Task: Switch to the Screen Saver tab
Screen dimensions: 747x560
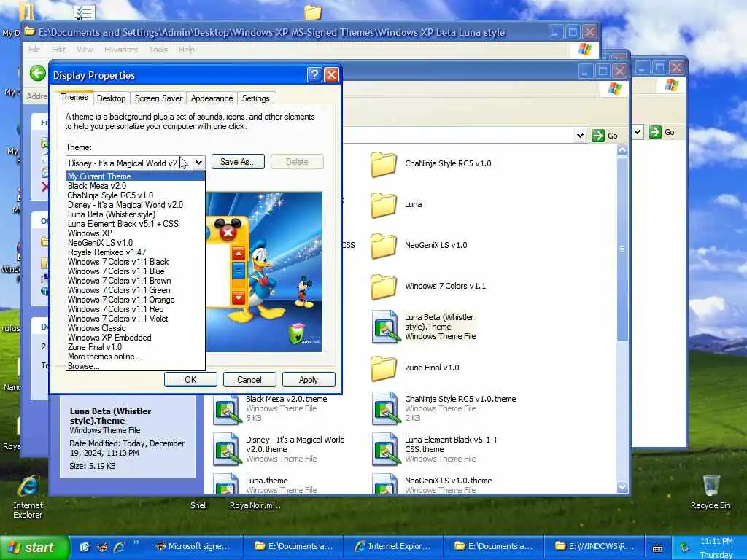Action: coord(158,98)
